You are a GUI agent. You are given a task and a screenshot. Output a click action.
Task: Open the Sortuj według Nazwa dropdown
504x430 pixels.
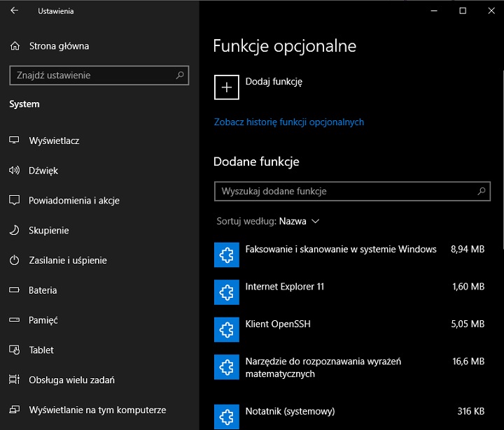tap(299, 221)
